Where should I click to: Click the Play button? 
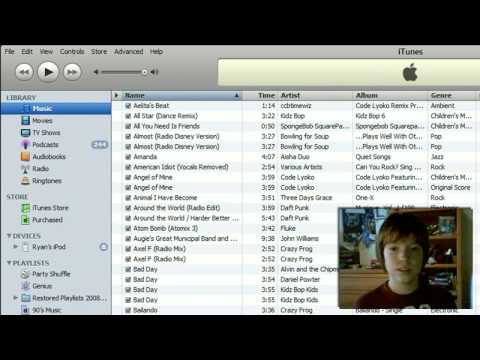48,72
